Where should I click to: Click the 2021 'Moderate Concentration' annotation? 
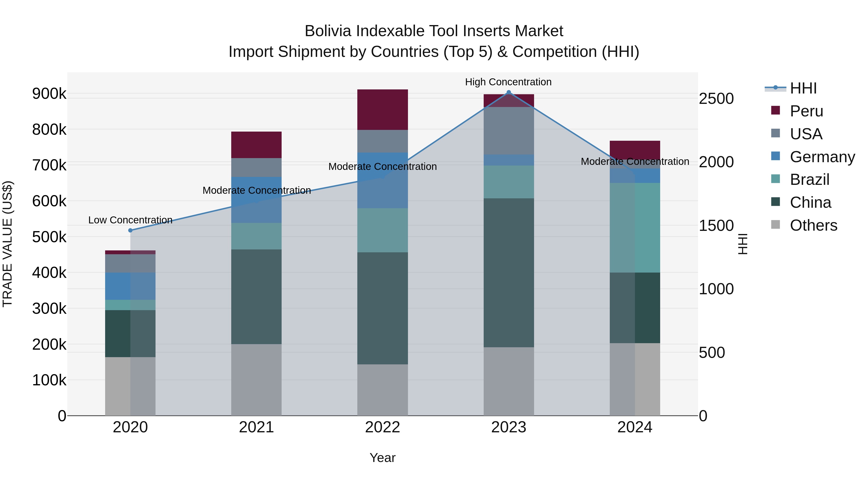(257, 190)
